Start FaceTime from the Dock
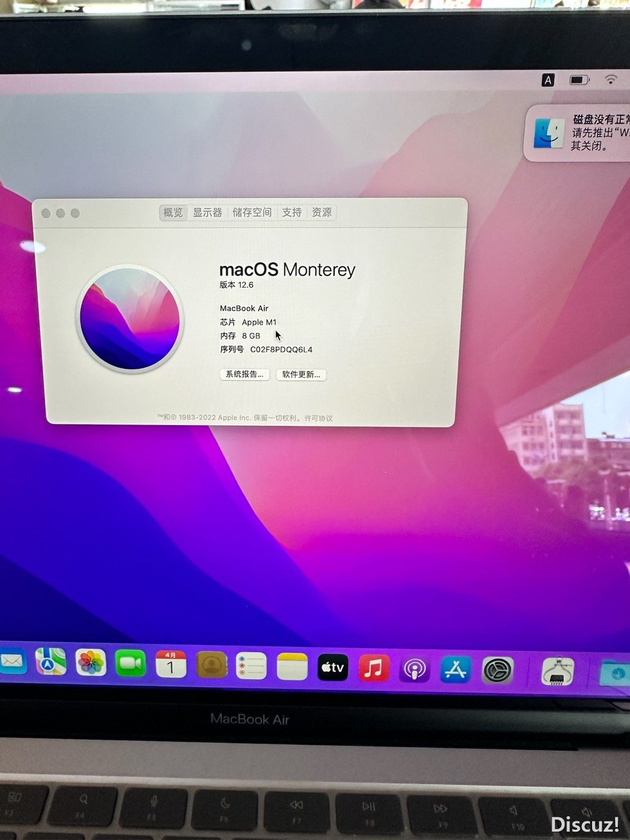Viewport: 630px width, 840px height. pos(130,664)
